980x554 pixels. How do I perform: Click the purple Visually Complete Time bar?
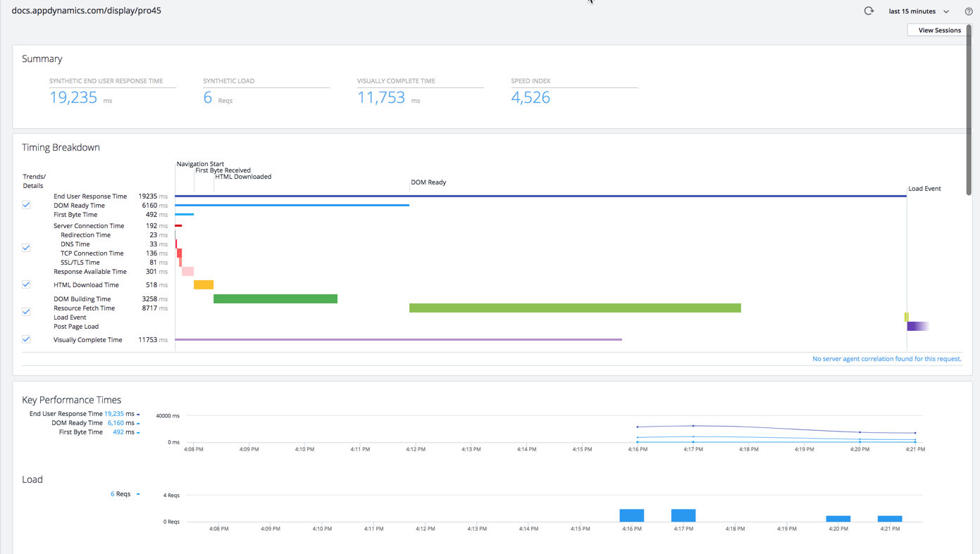pyautogui.click(x=398, y=340)
